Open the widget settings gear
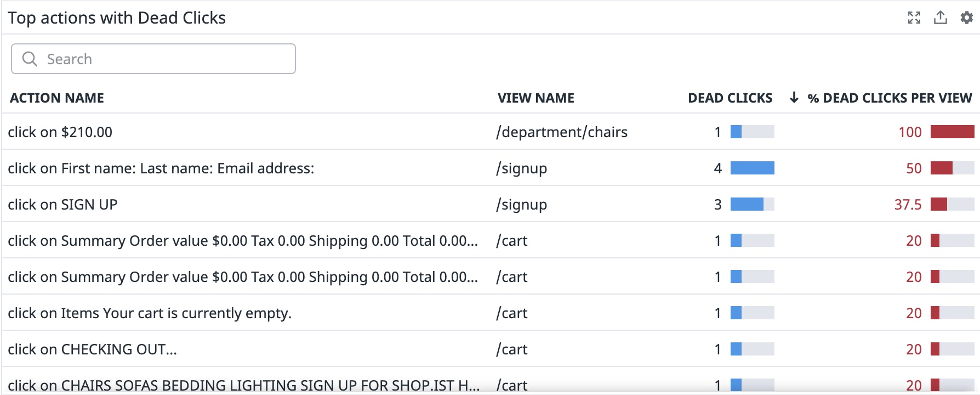 (x=967, y=18)
